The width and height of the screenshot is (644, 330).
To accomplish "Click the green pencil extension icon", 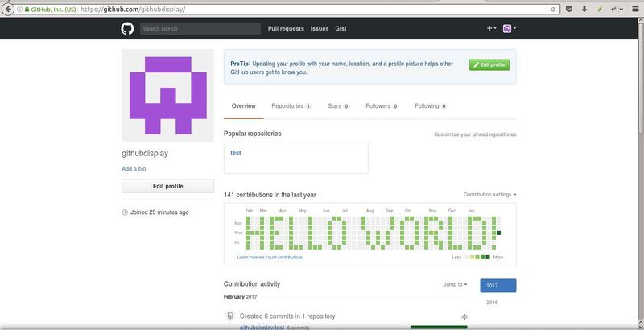I will point(600,9).
